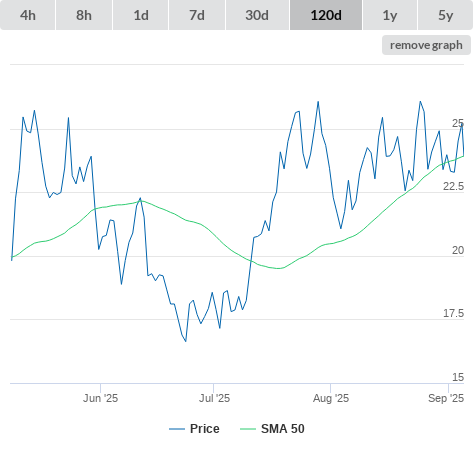This screenshot has width=474, height=455.
Task: Click the remove graph button
Action: 426,45
